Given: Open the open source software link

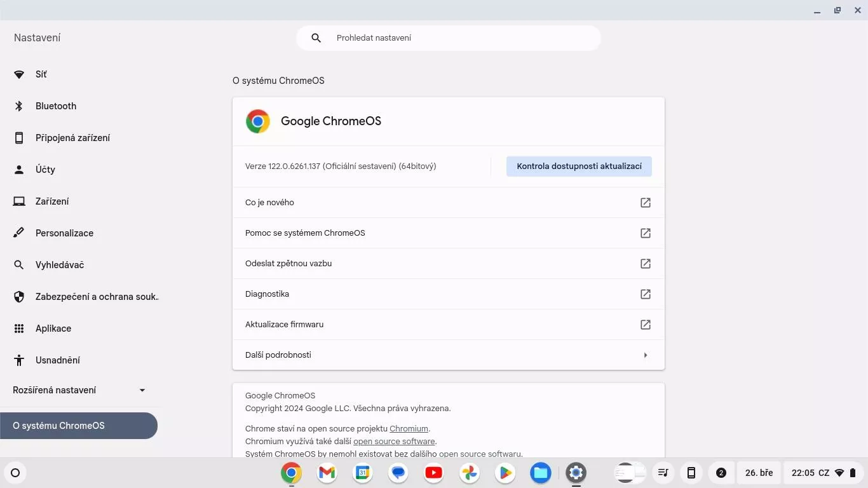Looking at the screenshot, I should pyautogui.click(x=394, y=442).
